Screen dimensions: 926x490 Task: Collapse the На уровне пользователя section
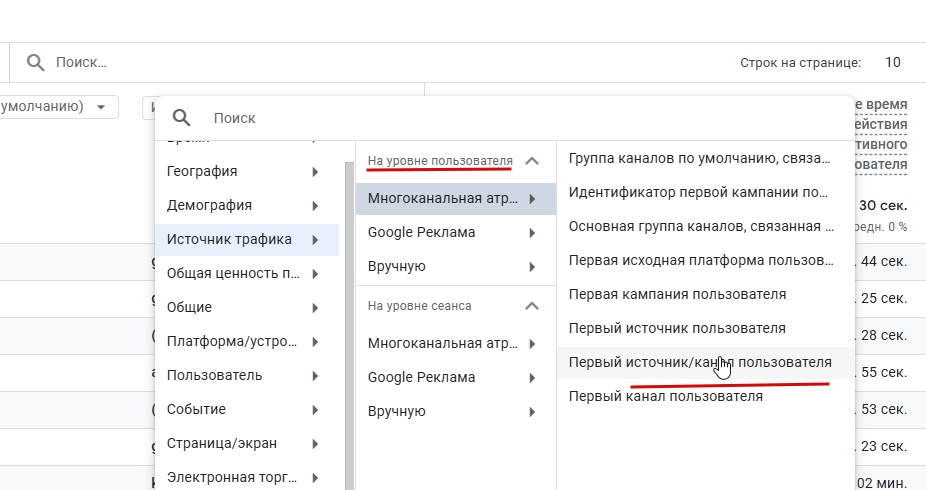click(x=532, y=161)
